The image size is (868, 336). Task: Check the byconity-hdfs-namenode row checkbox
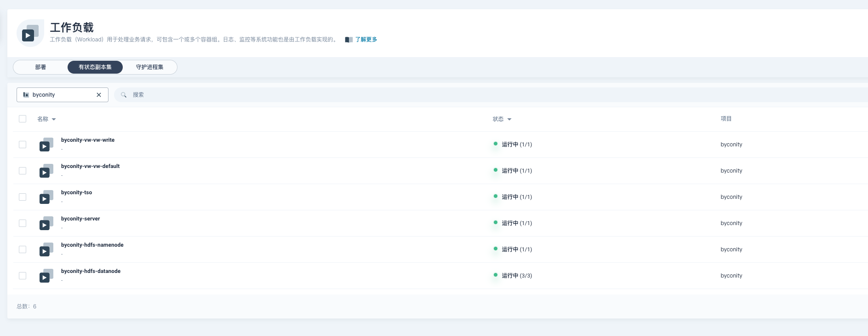tap(23, 249)
